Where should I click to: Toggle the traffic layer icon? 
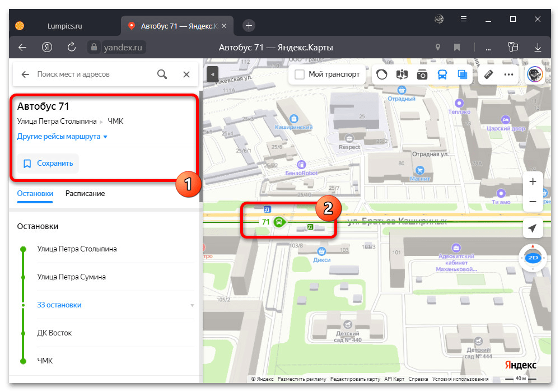[381, 74]
